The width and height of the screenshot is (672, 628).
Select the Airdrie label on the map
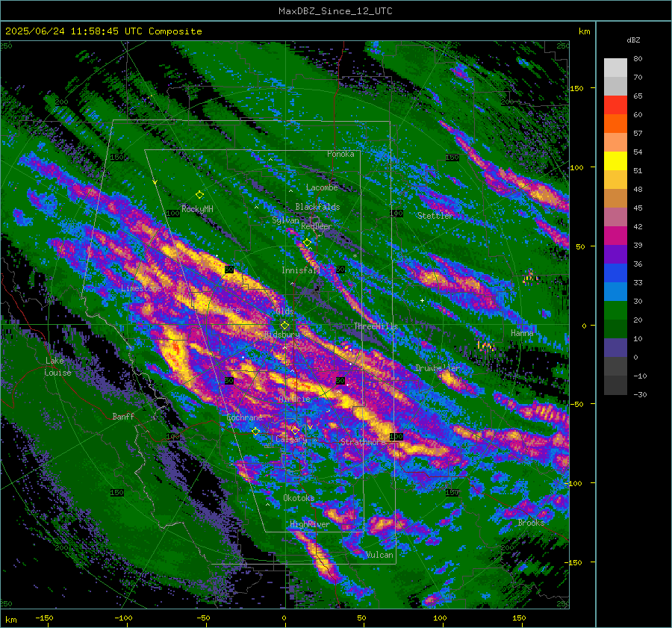click(294, 399)
